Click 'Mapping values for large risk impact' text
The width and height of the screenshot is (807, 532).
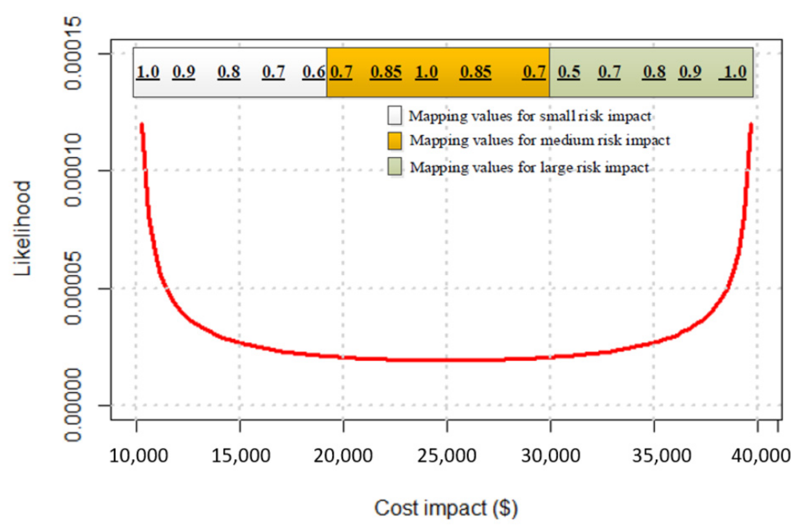[529, 167]
